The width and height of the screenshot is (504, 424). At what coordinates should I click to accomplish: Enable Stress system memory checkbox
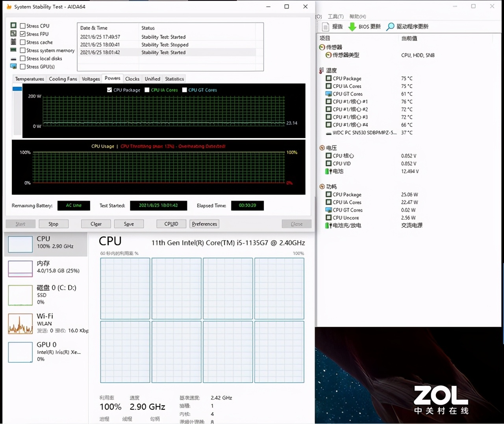22,50
